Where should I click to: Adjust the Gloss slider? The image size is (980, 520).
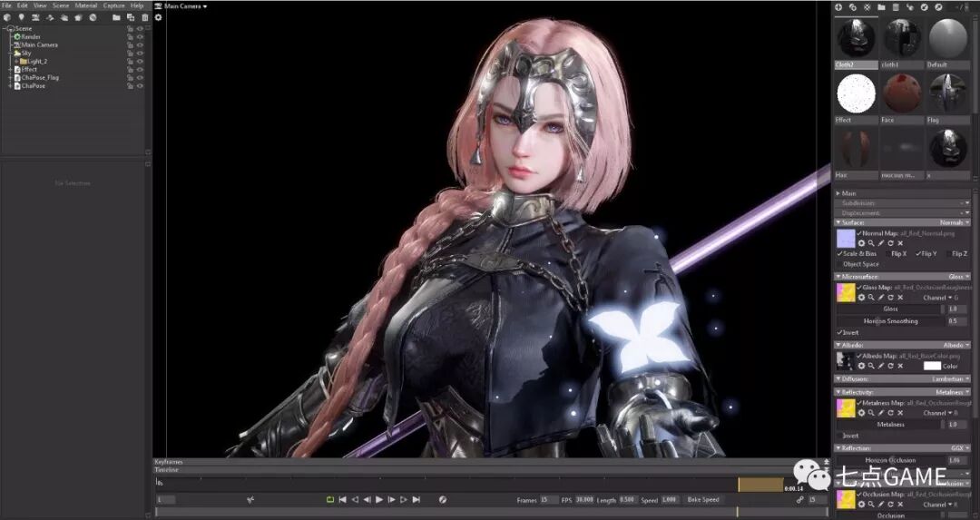pos(891,309)
